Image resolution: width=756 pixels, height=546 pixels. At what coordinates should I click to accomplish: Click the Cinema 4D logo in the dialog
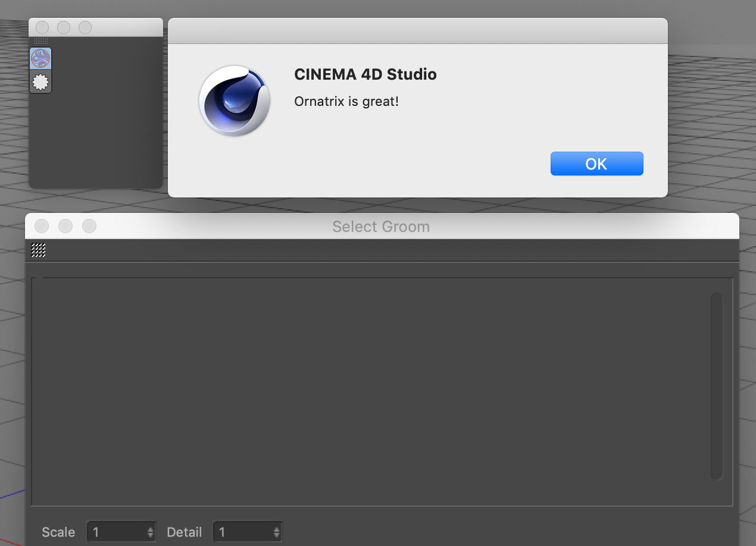coord(235,101)
